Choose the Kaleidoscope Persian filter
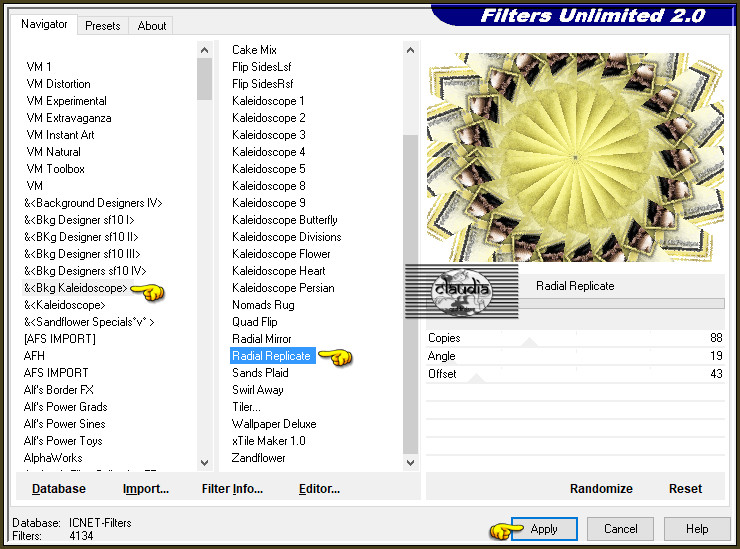This screenshot has width=740, height=549. tap(283, 288)
